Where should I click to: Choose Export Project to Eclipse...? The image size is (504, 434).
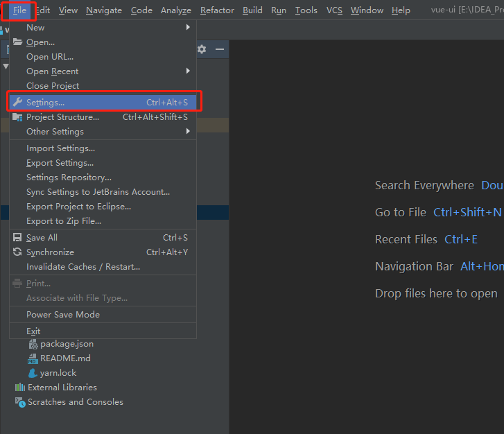coord(103,207)
